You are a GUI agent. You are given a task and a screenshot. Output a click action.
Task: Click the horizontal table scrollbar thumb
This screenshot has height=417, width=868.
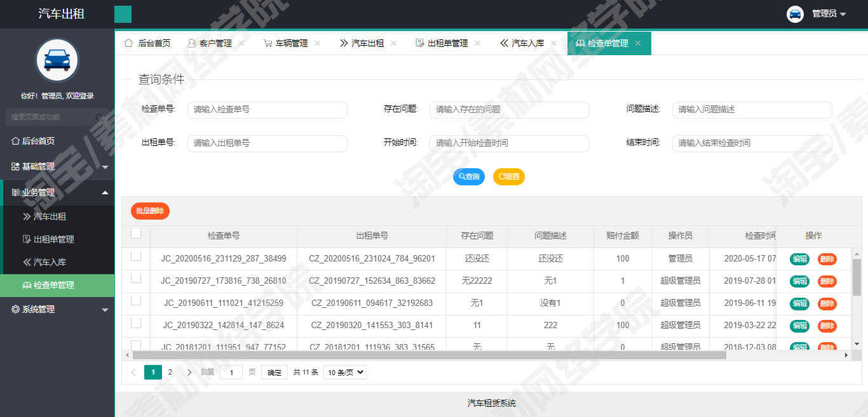tap(429, 355)
